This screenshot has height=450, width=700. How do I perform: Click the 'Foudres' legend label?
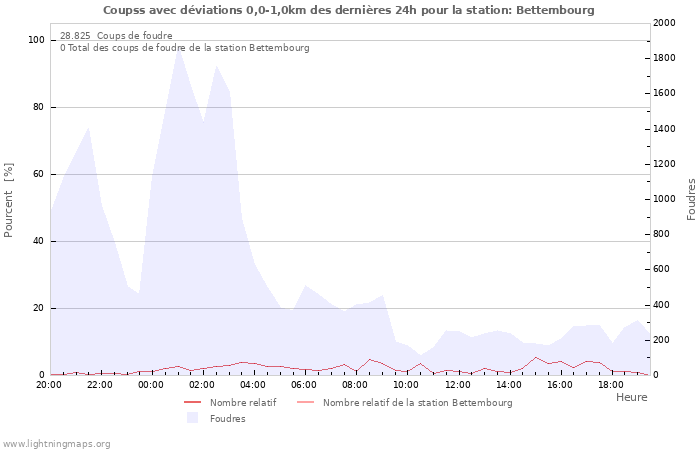pyautogui.click(x=228, y=419)
